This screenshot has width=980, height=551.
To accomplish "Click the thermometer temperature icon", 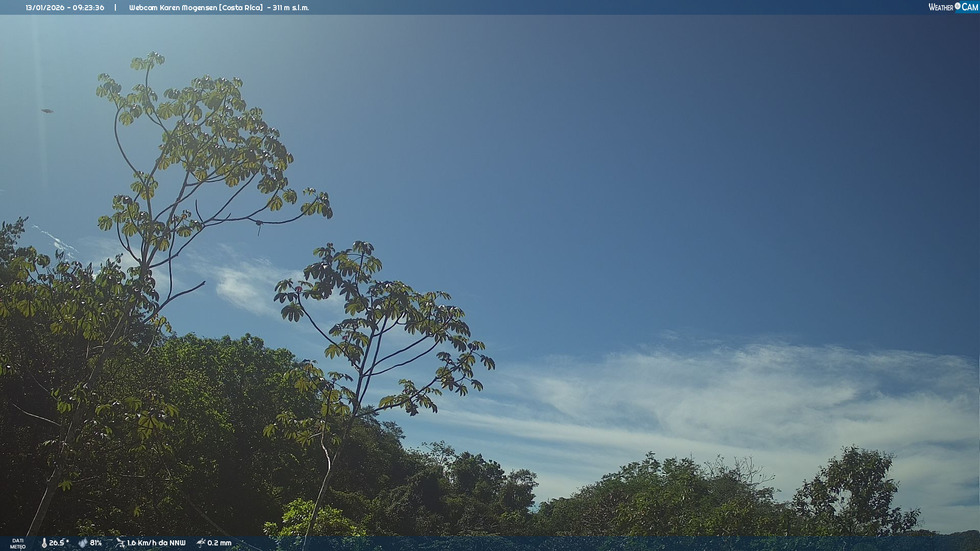I will [x=44, y=543].
